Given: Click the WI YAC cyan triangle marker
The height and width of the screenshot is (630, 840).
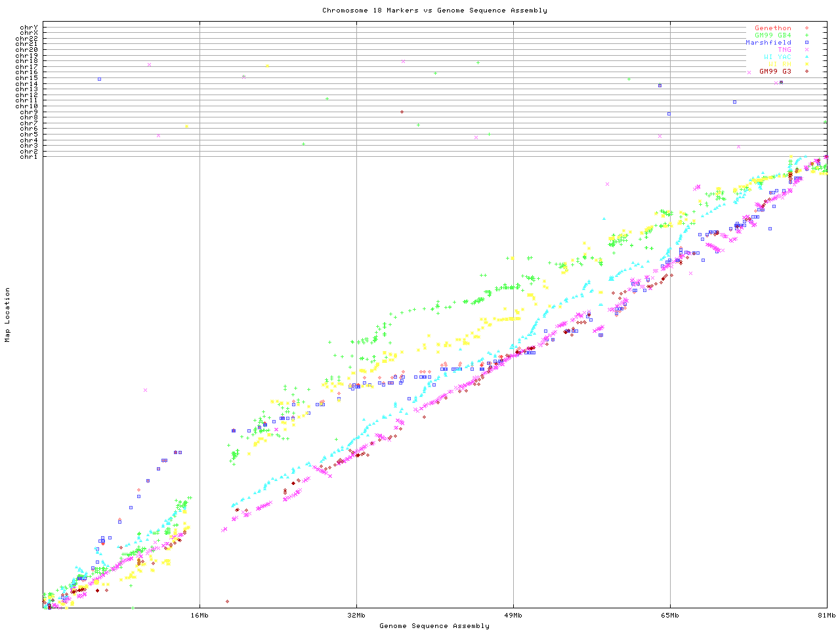Looking at the screenshot, I should (x=807, y=57).
